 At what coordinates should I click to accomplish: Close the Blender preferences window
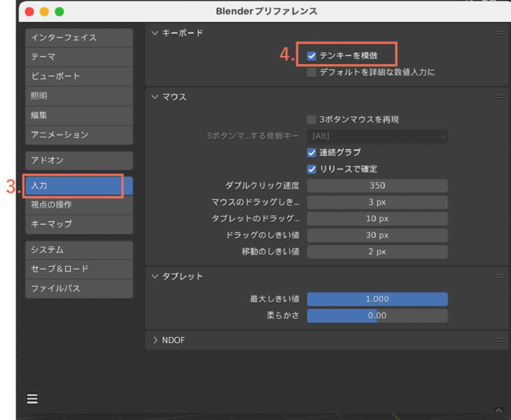29,12
